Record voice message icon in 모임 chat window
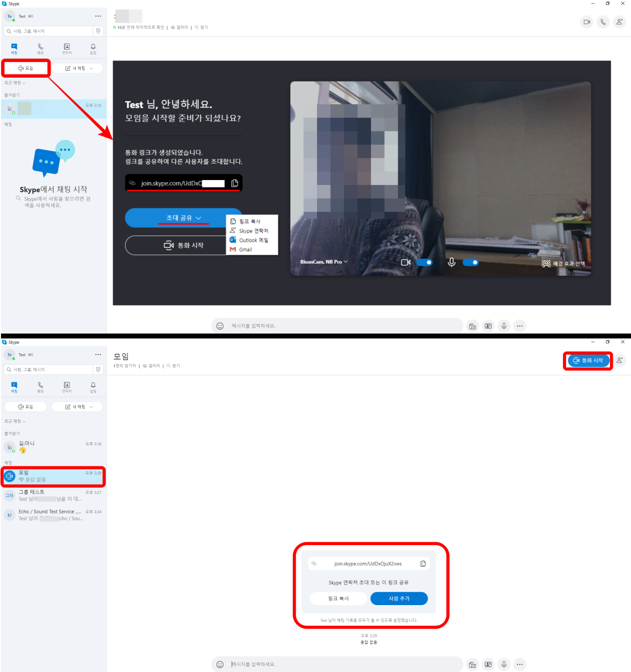 tap(504, 664)
